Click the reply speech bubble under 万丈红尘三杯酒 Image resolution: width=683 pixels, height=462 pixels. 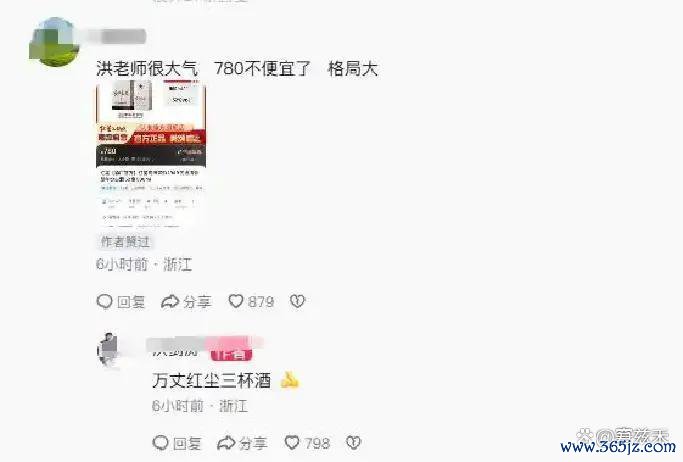click(160, 443)
